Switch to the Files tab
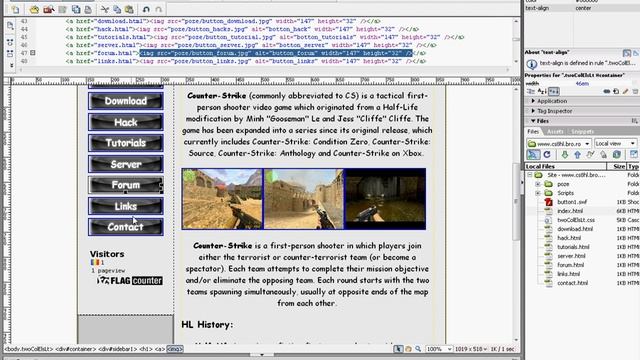640x360 pixels. pos(533,131)
